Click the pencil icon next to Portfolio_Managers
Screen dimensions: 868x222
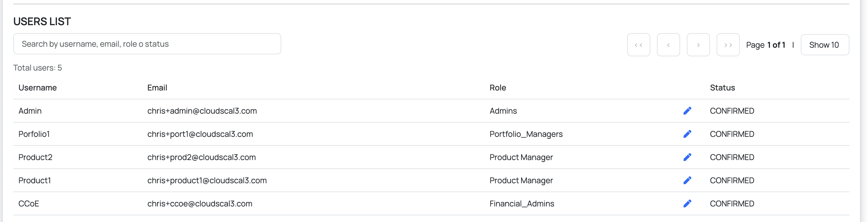687,134
